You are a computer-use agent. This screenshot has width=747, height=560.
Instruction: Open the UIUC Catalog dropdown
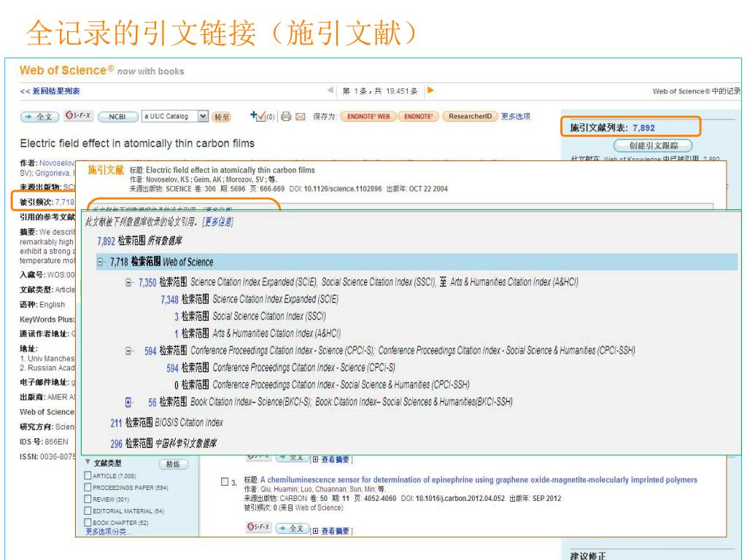point(203,116)
